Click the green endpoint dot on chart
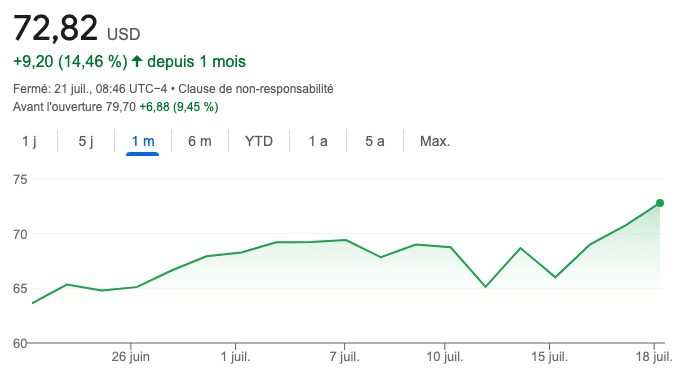The width and height of the screenshot is (700, 380). tap(660, 203)
